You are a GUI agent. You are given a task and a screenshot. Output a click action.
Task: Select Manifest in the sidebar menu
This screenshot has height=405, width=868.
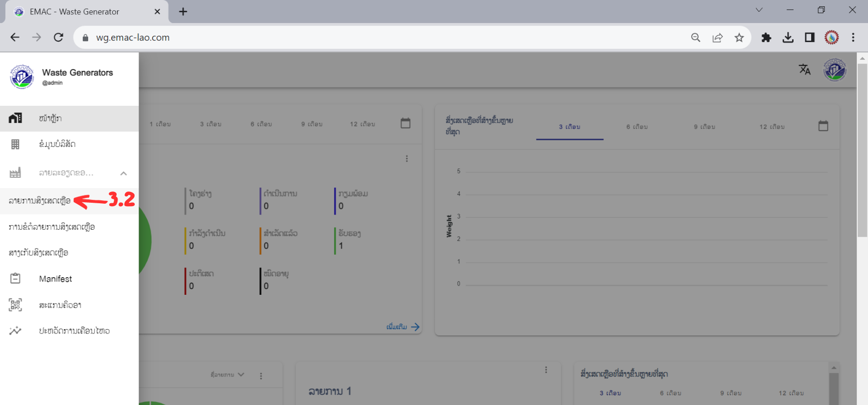click(55, 279)
